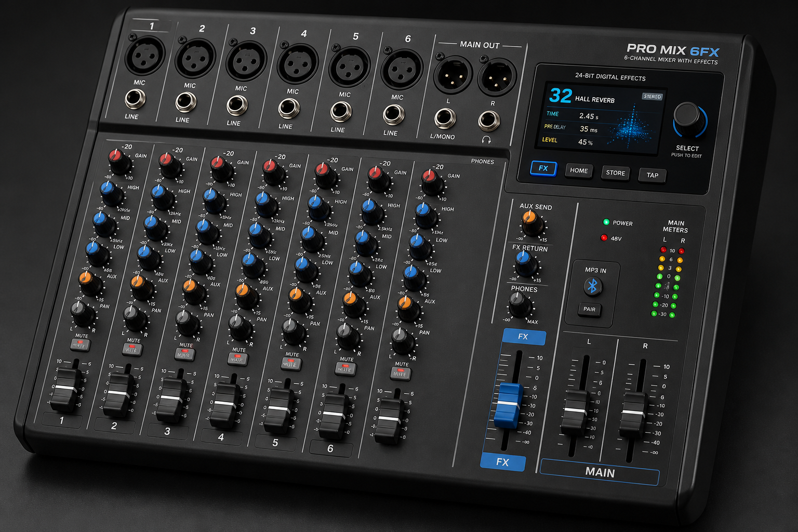Click the Bluetooth icon under MP3 IN

point(592,286)
